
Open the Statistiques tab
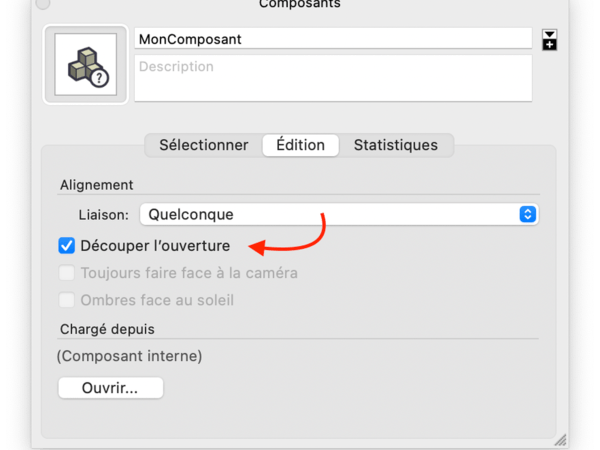(x=395, y=145)
